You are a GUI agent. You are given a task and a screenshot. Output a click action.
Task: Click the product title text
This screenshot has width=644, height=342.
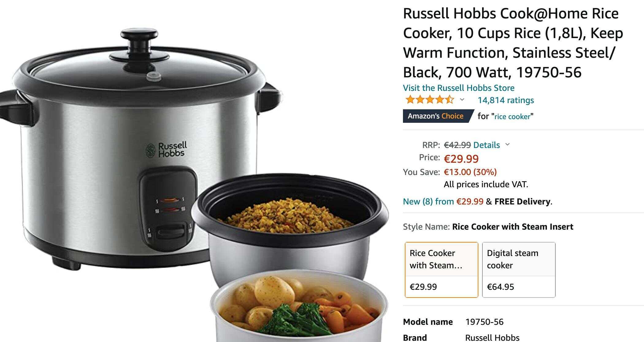513,43
